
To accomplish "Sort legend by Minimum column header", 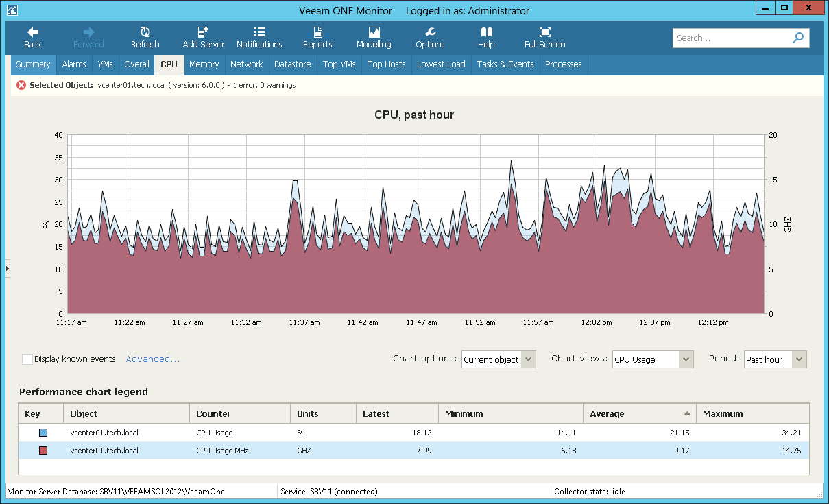I will 510,413.
